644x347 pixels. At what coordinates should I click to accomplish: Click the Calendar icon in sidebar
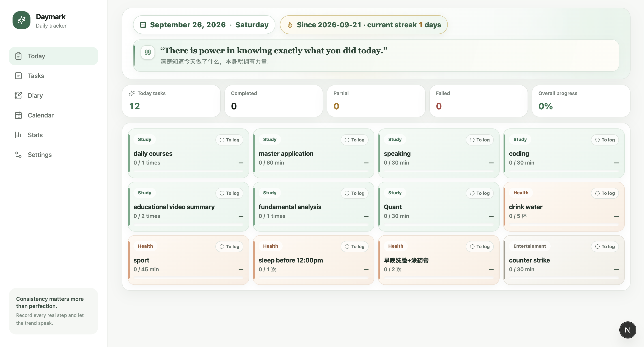click(x=18, y=115)
